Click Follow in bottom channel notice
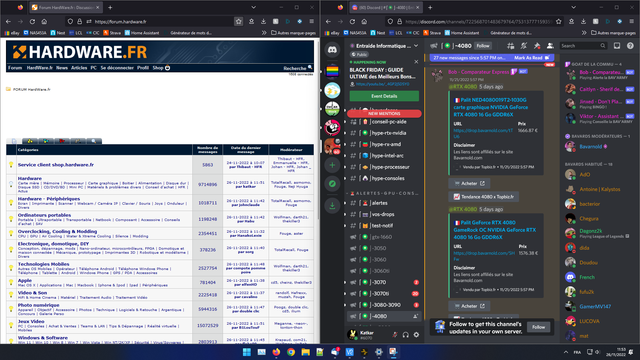 538,327
